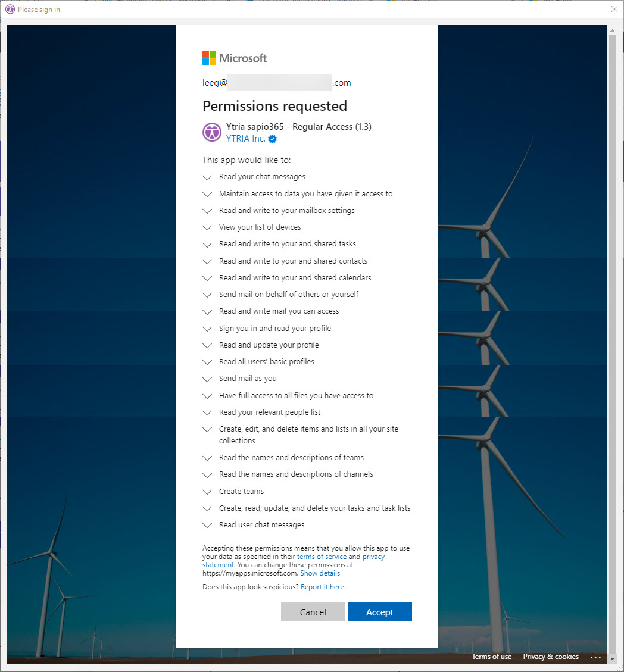Click 'Show details' link
The image size is (624, 672).
click(x=320, y=573)
